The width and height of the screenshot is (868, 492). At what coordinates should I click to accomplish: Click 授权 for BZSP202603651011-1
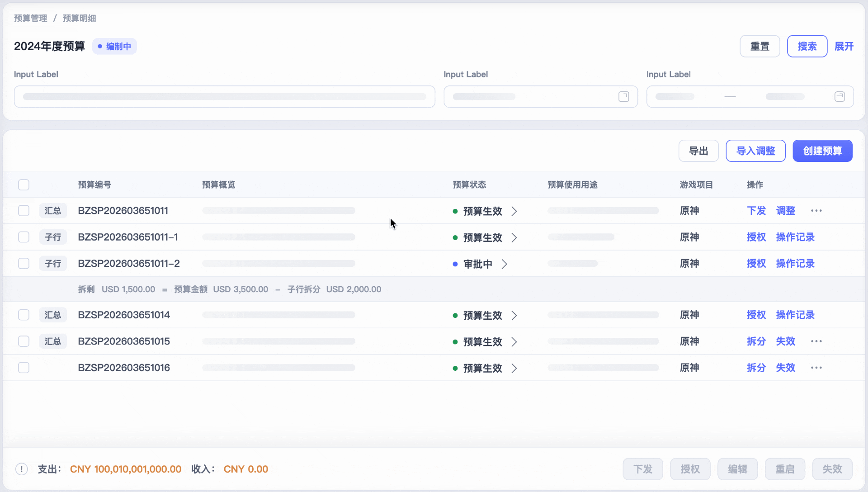pos(756,237)
